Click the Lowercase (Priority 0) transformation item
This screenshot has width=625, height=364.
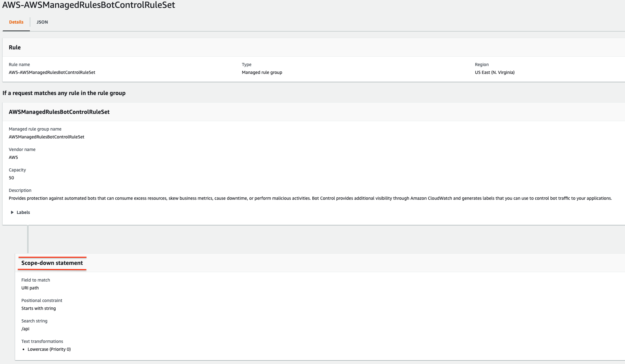pyautogui.click(x=49, y=349)
